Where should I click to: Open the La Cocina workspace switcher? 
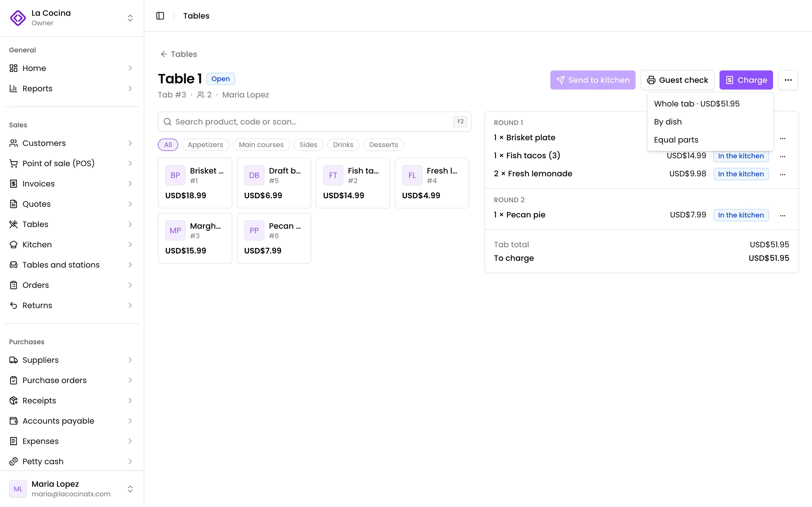point(72,18)
